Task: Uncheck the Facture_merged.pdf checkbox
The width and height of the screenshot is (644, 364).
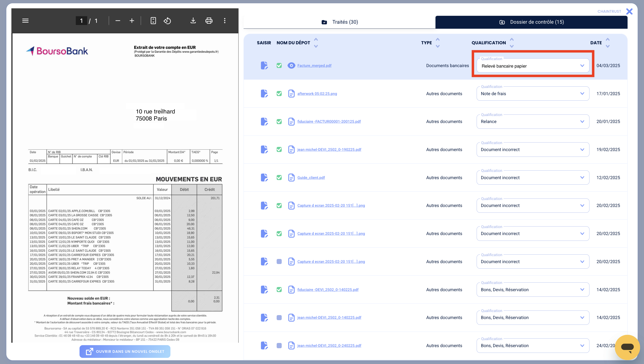Action: pos(279,66)
